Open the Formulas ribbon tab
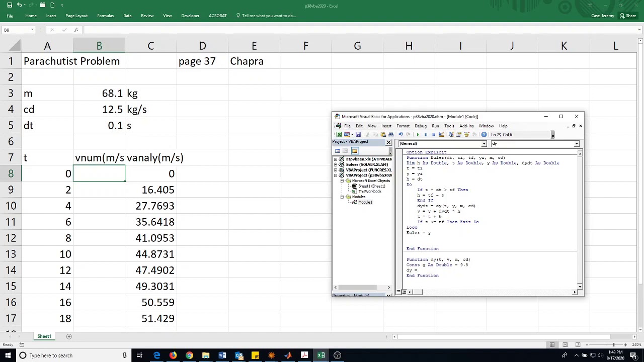The image size is (644, 362). [106, 16]
